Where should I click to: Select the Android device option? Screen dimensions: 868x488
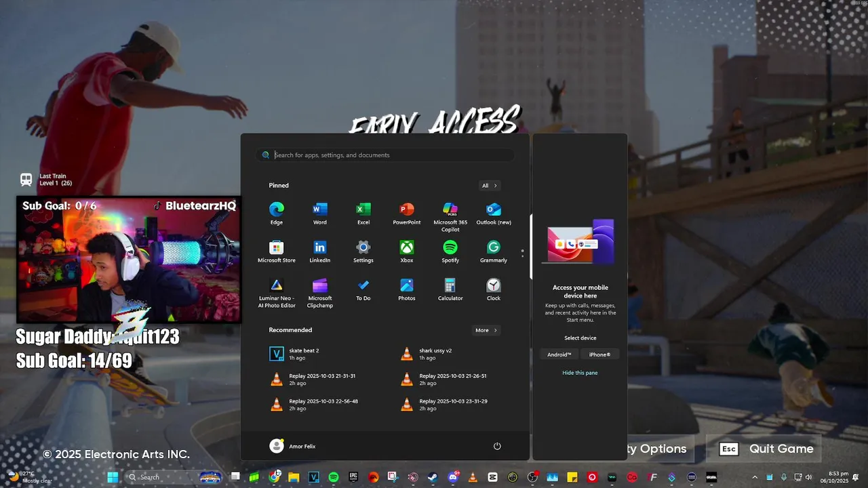click(559, 354)
